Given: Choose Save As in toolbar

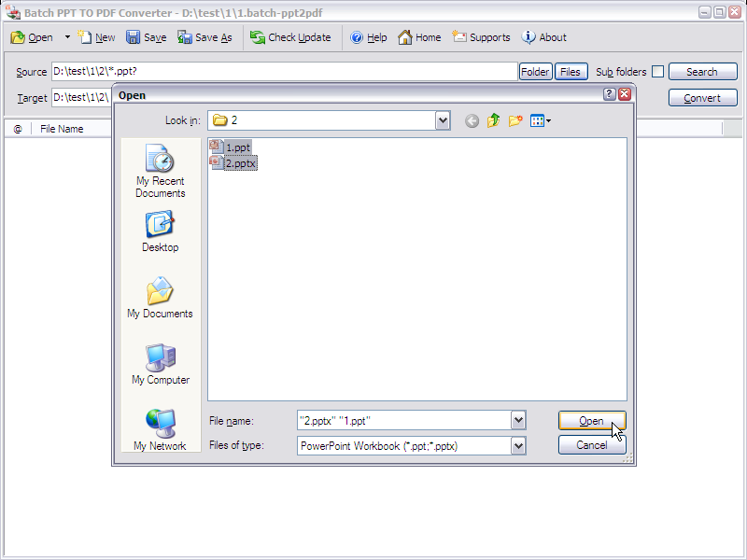Looking at the screenshot, I should pos(204,37).
